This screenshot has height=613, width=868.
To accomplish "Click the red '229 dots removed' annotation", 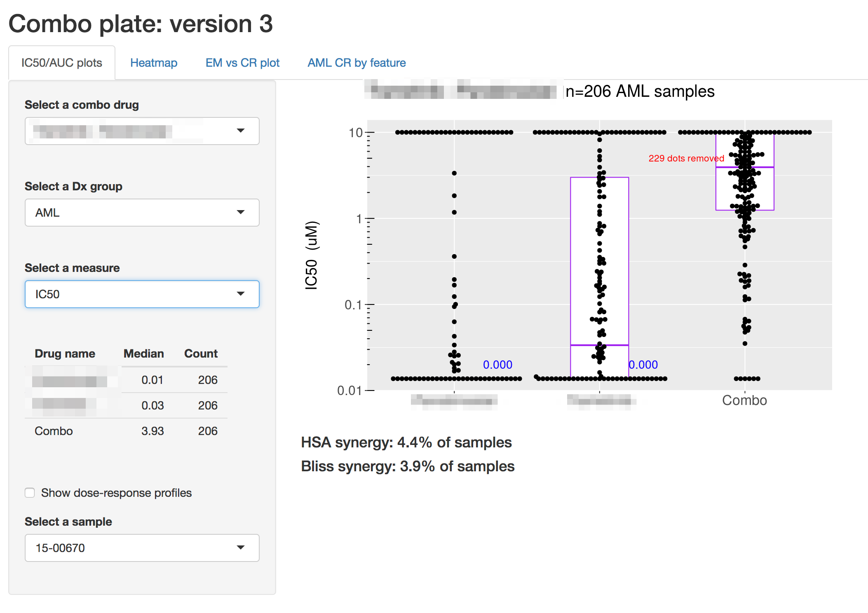I will pyautogui.click(x=686, y=158).
